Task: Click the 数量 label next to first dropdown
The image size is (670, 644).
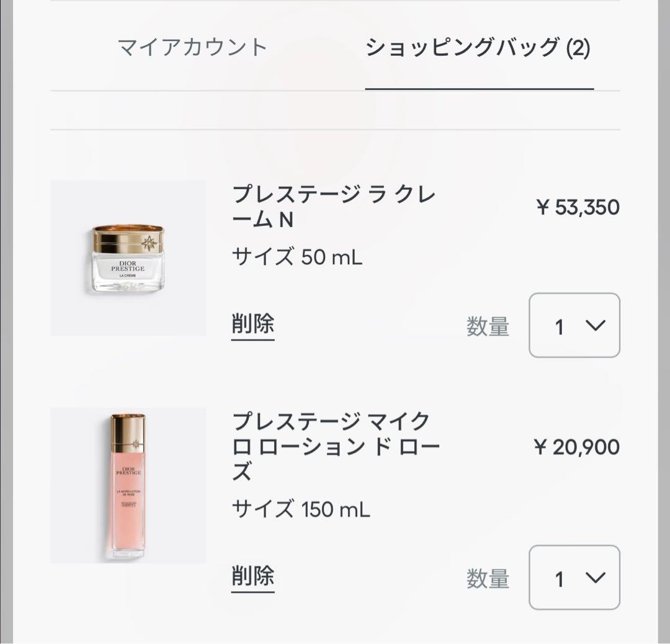Action: (488, 326)
